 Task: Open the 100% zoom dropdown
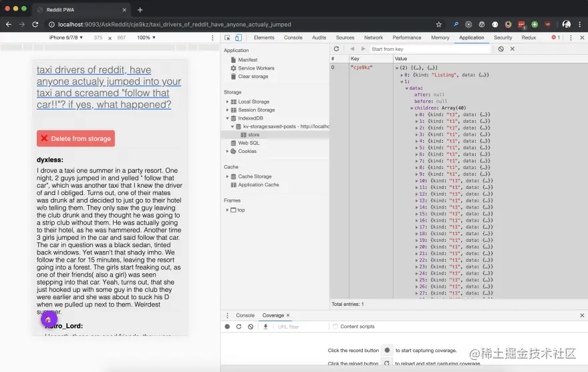coord(146,37)
